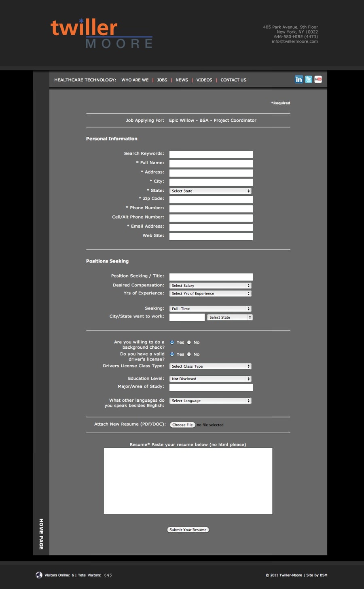Expand the Education Level dropdown
This screenshot has height=589, width=364.
[210, 379]
